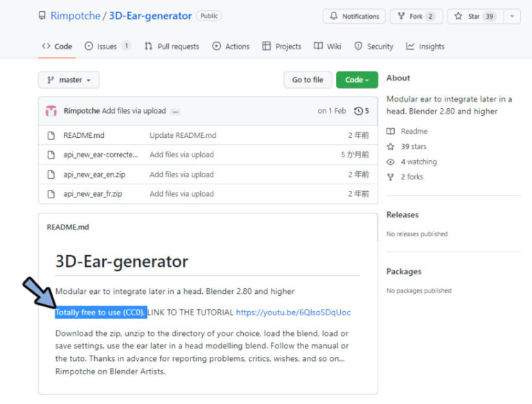Click the file icon next to README.md
532x404 pixels.
[x=51, y=135]
